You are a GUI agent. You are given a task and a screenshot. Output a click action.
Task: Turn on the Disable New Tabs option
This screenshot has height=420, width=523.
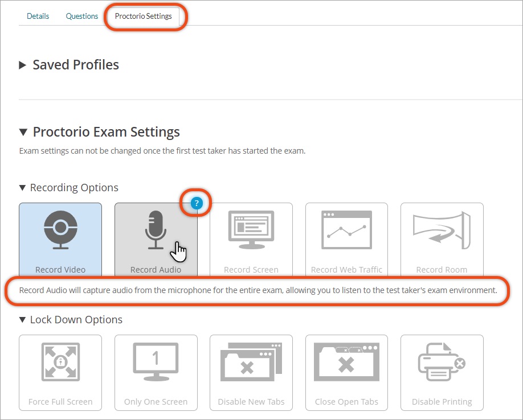point(251,373)
